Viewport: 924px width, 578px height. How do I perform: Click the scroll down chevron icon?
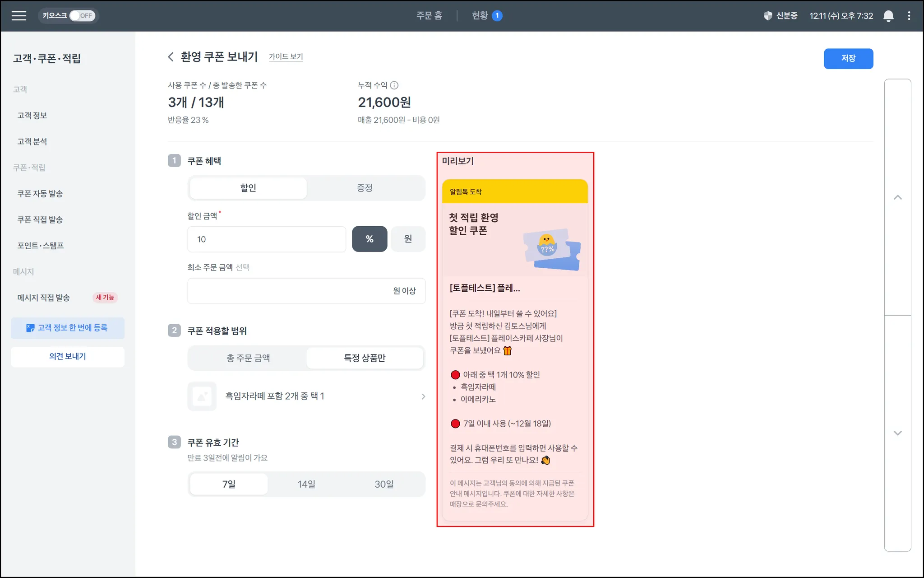click(897, 433)
